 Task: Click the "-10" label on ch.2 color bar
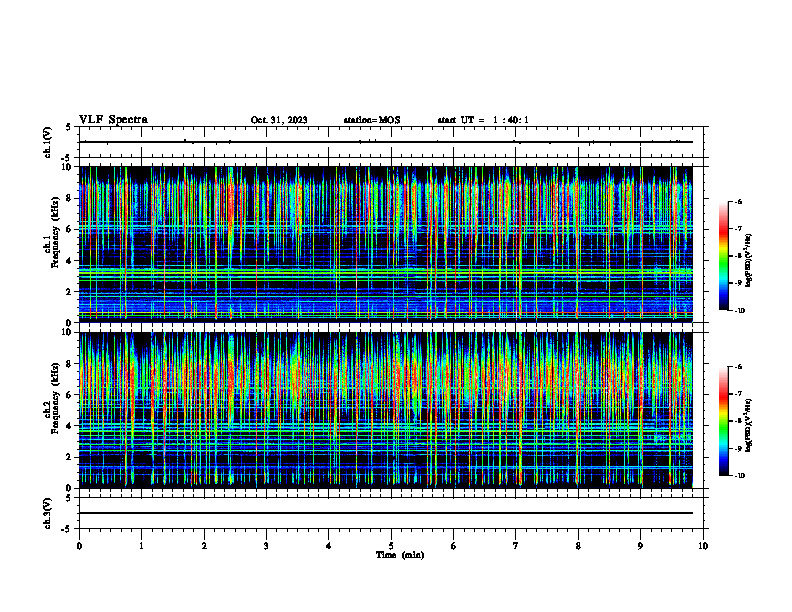[x=739, y=476]
